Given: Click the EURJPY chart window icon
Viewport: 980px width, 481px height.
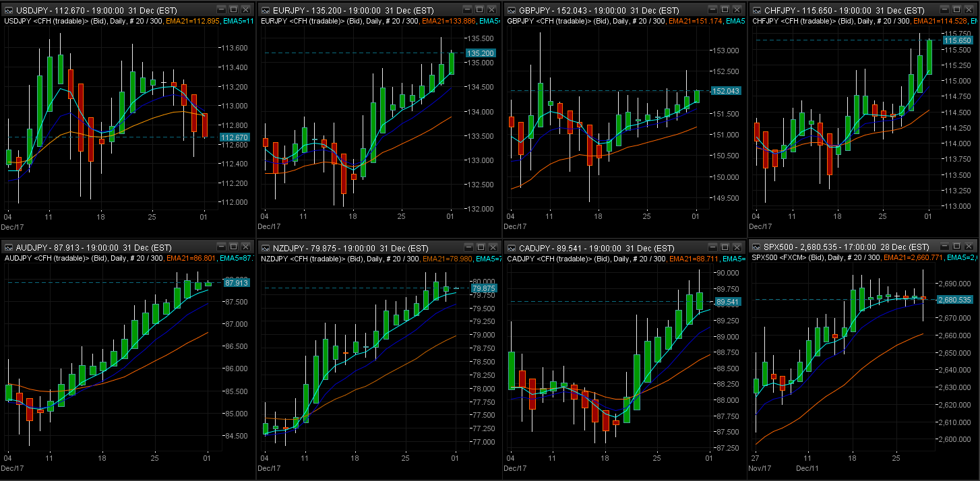Looking at the screenshot, I should click(x=264, y=10).
